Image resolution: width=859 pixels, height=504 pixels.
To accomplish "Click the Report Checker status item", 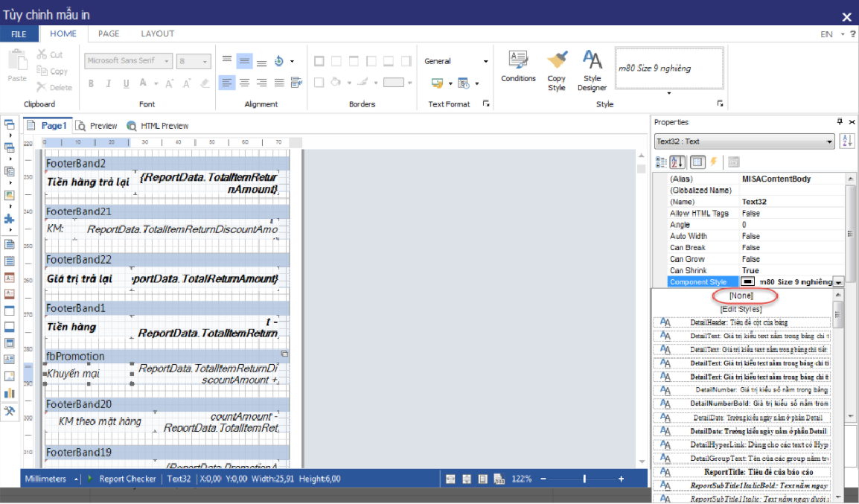I will [127, 479].
